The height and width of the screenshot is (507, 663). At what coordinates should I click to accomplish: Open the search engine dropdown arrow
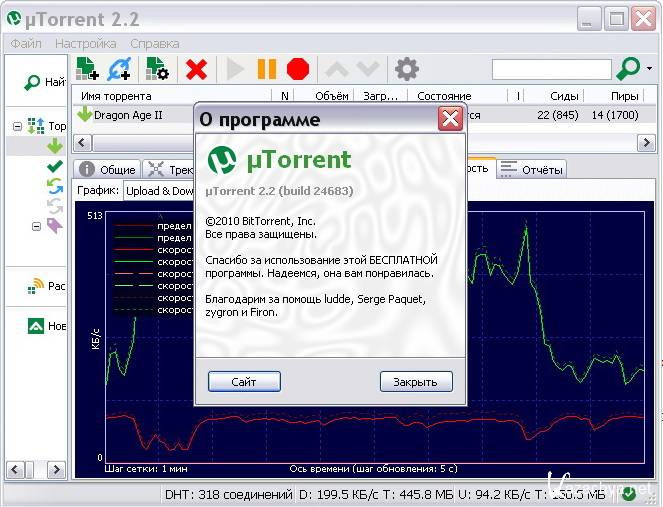pyautogui.click(x=650, y=69)
